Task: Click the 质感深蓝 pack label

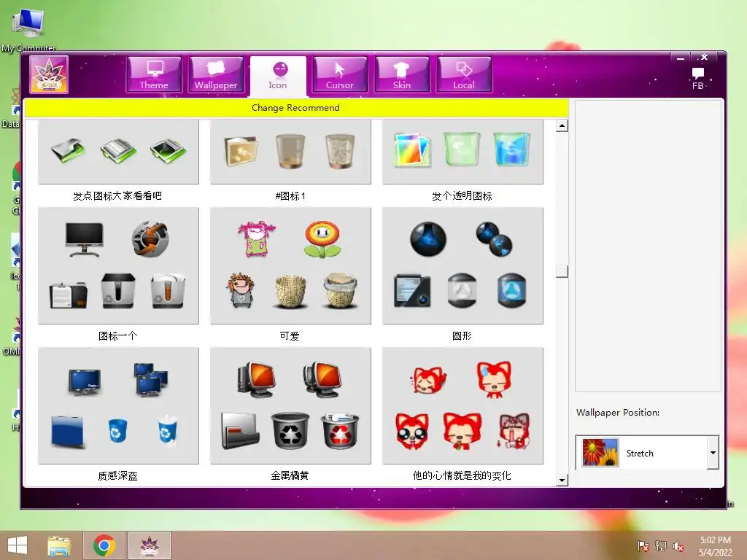Action: tap(117, 475)
